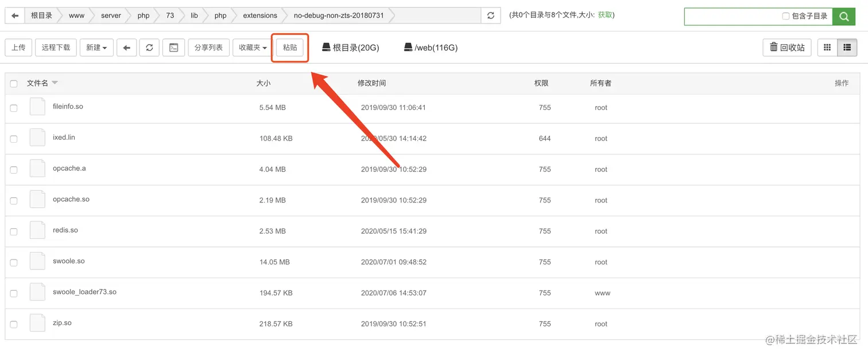Click the back arrow in the toolbar

(126, 48)
